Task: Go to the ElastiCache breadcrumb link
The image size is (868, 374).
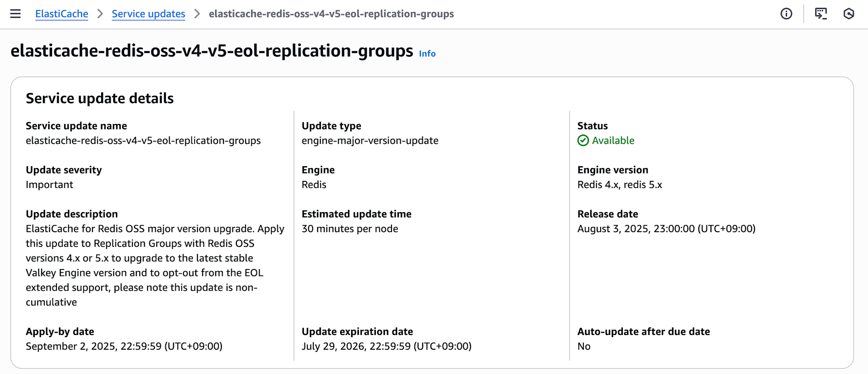Action: [x=62, y=14]
